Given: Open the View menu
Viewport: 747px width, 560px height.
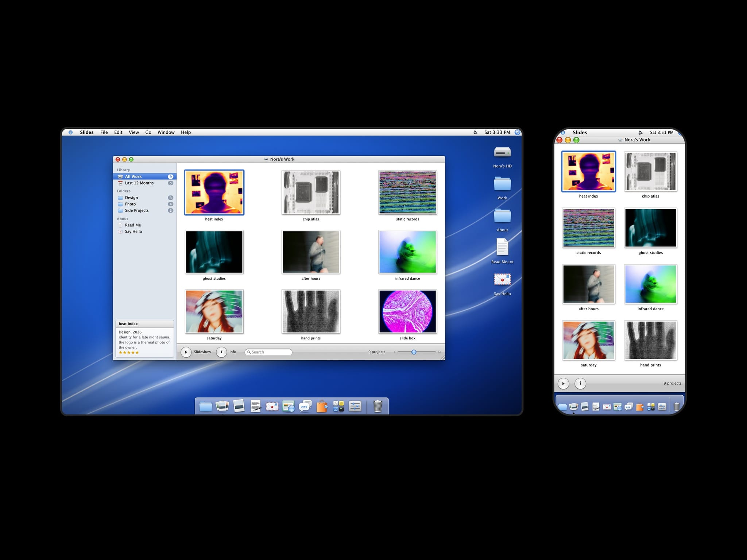Looking at the screenshot, I should pos(134,132).
